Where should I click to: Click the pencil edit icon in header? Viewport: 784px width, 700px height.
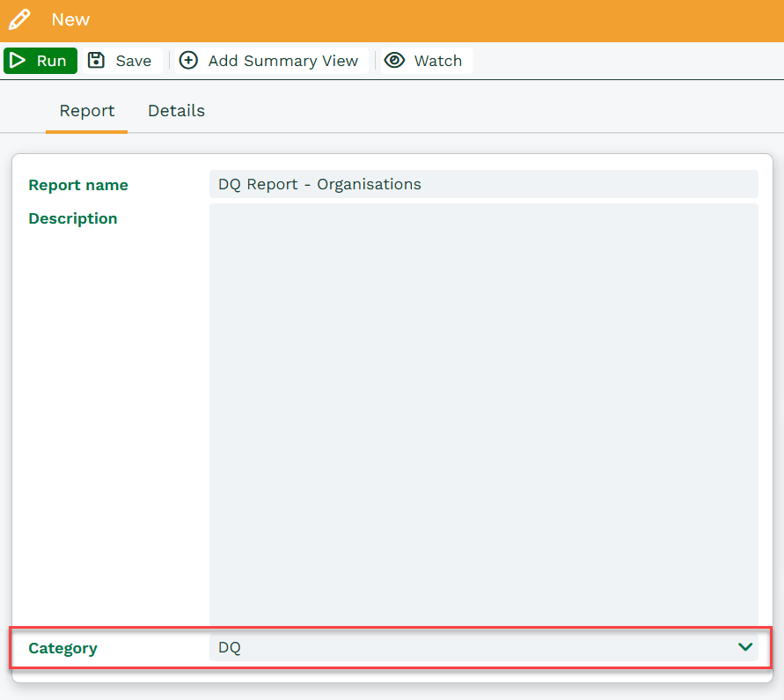point(19,19)
